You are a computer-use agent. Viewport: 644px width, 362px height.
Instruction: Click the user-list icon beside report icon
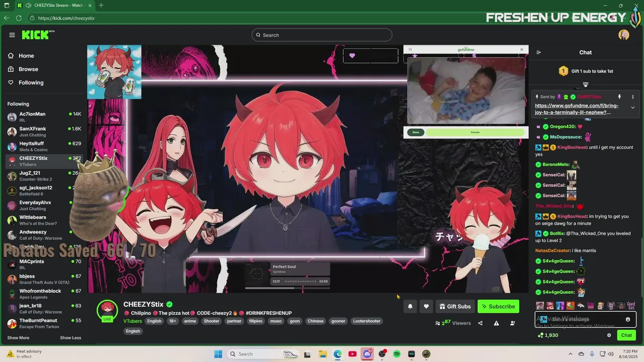pyautogui.click(x=513, y=323)
